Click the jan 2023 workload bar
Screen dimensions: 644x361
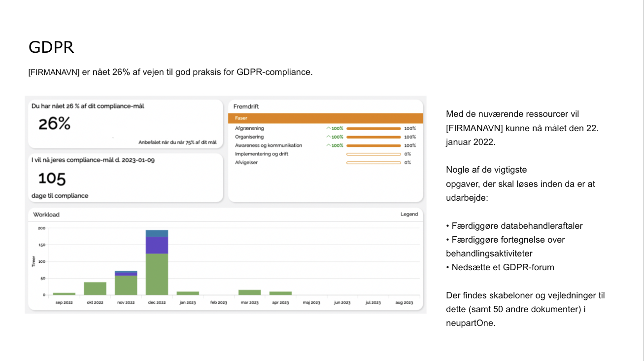188,293
